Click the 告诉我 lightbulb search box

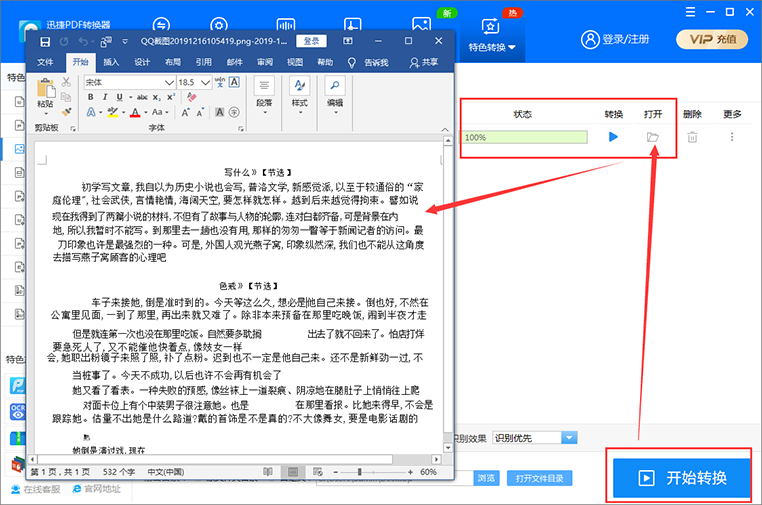click(368, 63)
